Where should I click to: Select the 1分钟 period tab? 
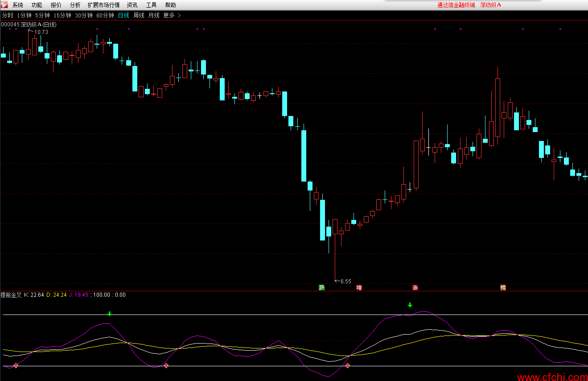[24, 16]
